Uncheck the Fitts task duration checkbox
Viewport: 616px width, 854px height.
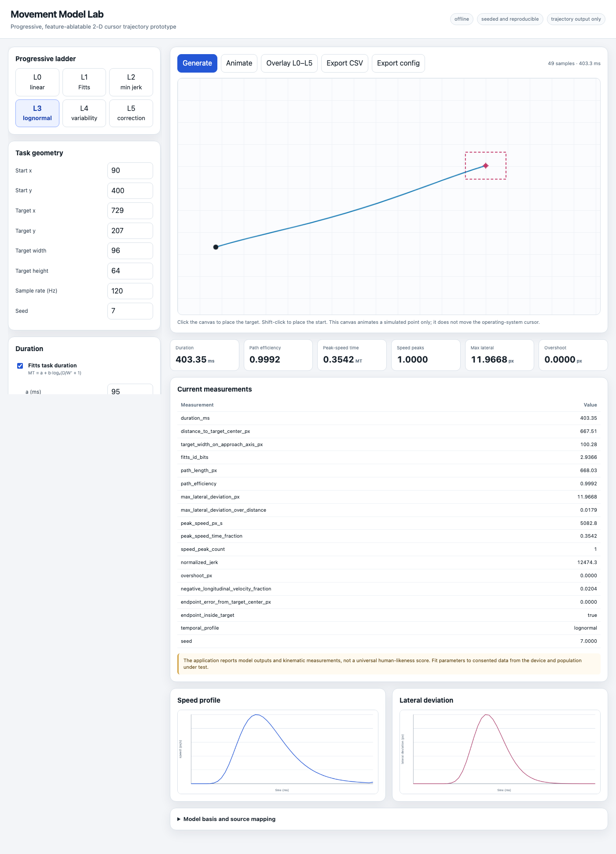tap(20, 366)
